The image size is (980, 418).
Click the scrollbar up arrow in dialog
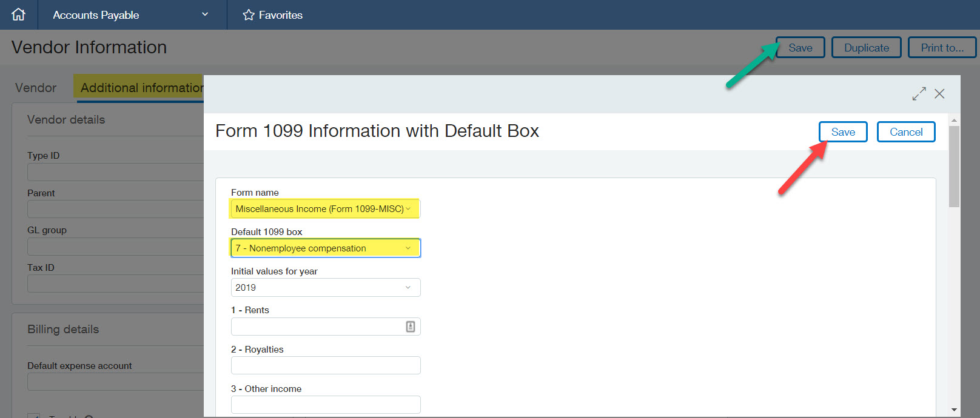(x=954, y=121)
